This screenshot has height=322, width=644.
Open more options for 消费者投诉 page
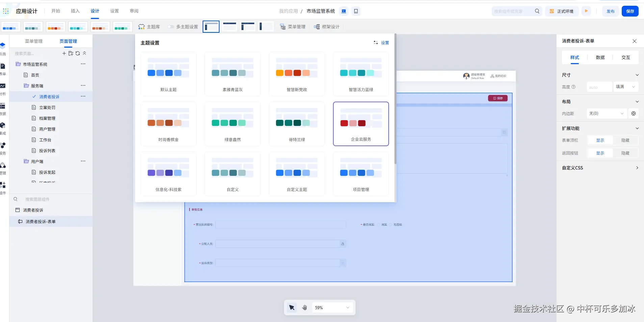tap(83, 96)
